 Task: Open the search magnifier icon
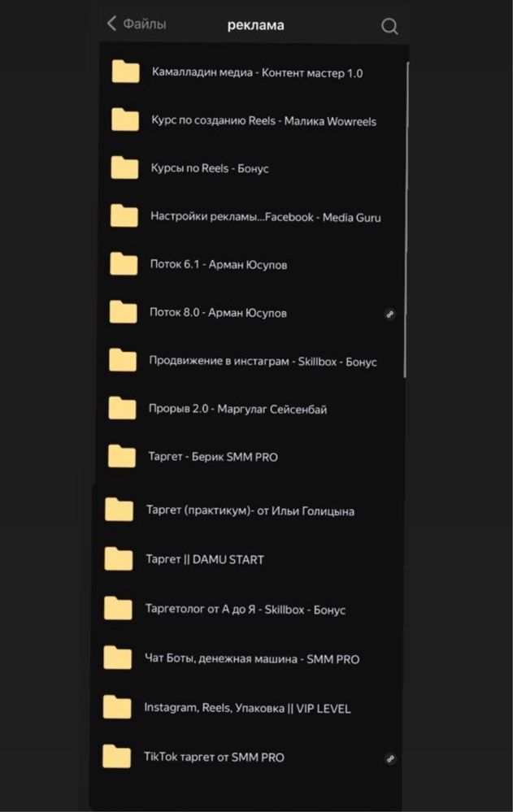(389, 26)
